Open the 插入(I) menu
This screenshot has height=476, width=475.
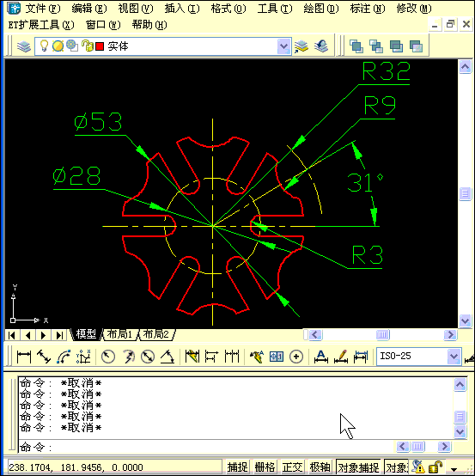click(182, 9)
